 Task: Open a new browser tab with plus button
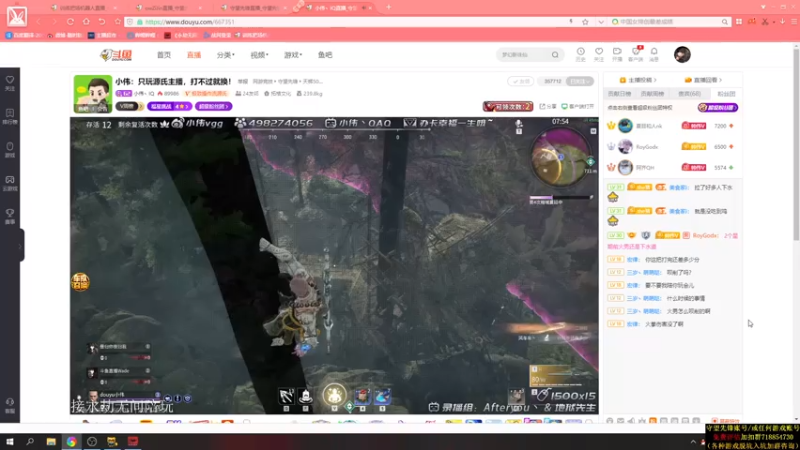pos(389,7)
